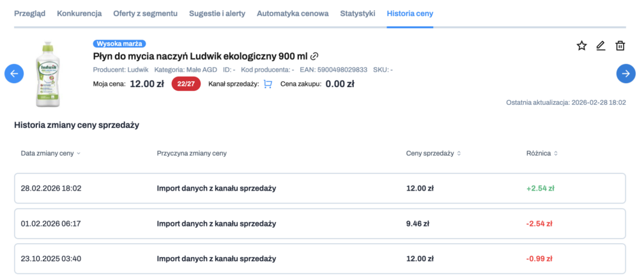Screen dimensions: 644x277
Task: Sort by Różnica column
Action: 542,154
